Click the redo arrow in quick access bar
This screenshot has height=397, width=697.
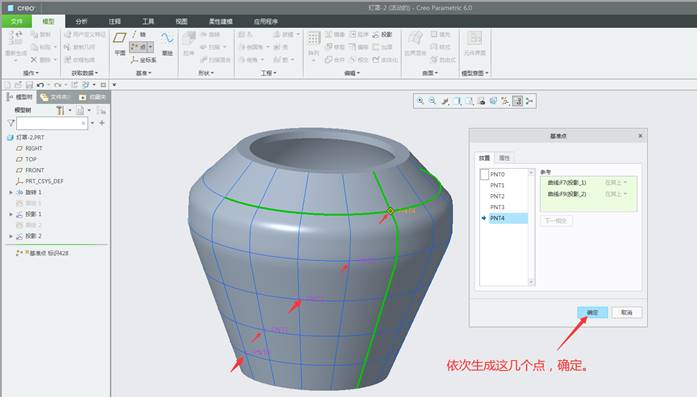click(x=57, y=84)
